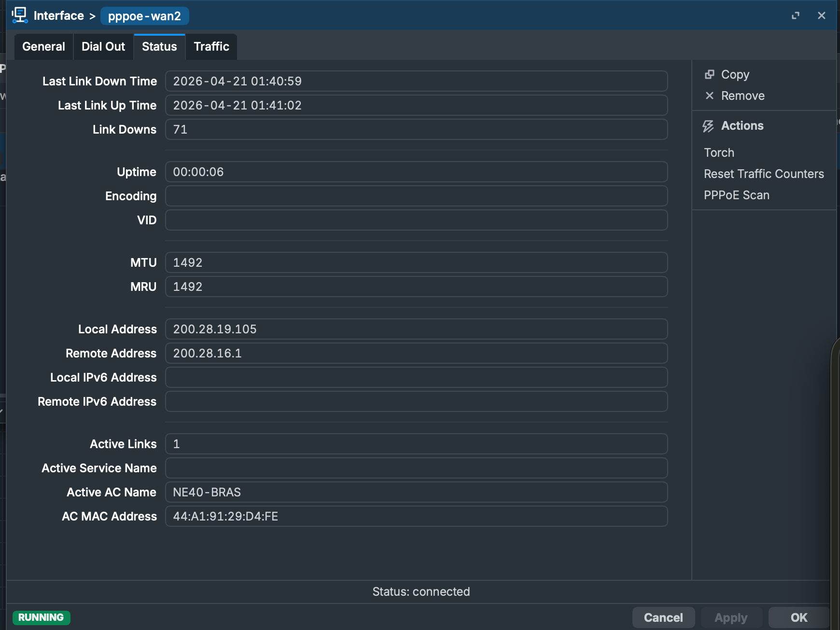The height and width of the screenshot is (630, 840).
Task: Click the interface icon in title bar
Action: click(x=20, y=15)
